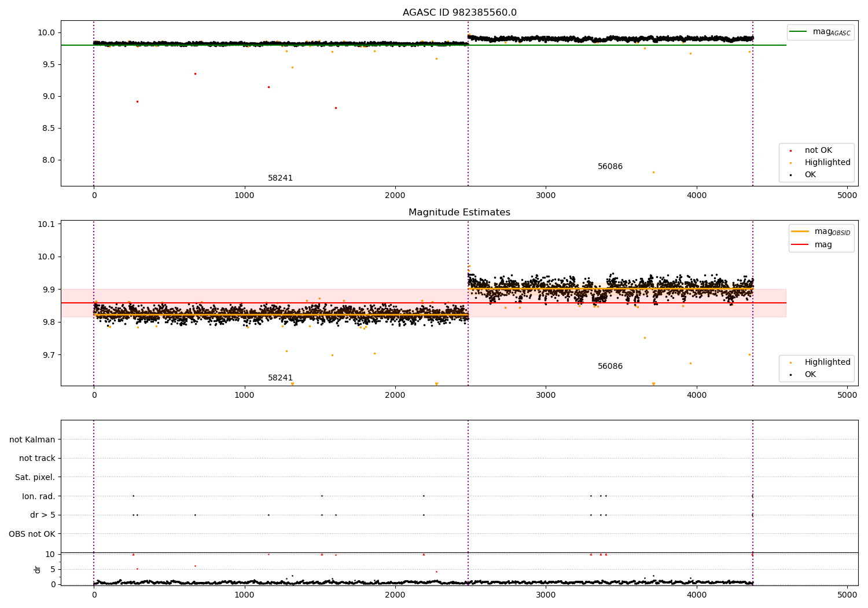Click the red horizontal mag line in middle plot
The image size is (868, 608).
pos(423,303)
